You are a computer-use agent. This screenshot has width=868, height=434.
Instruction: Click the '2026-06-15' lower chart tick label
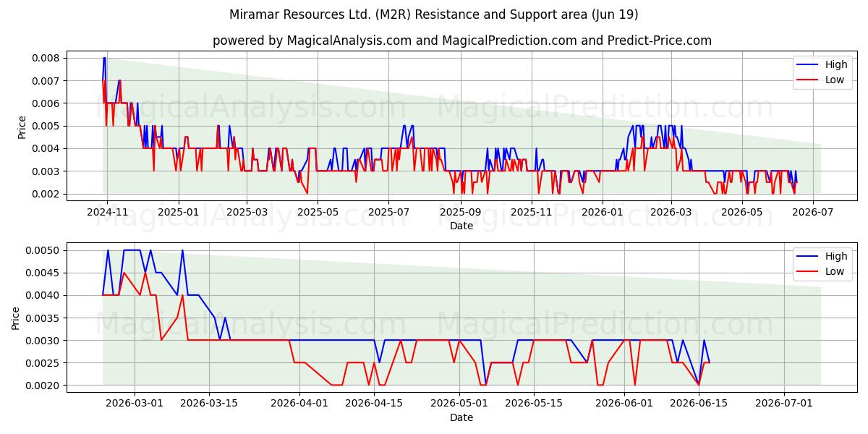tap(699, 404)
